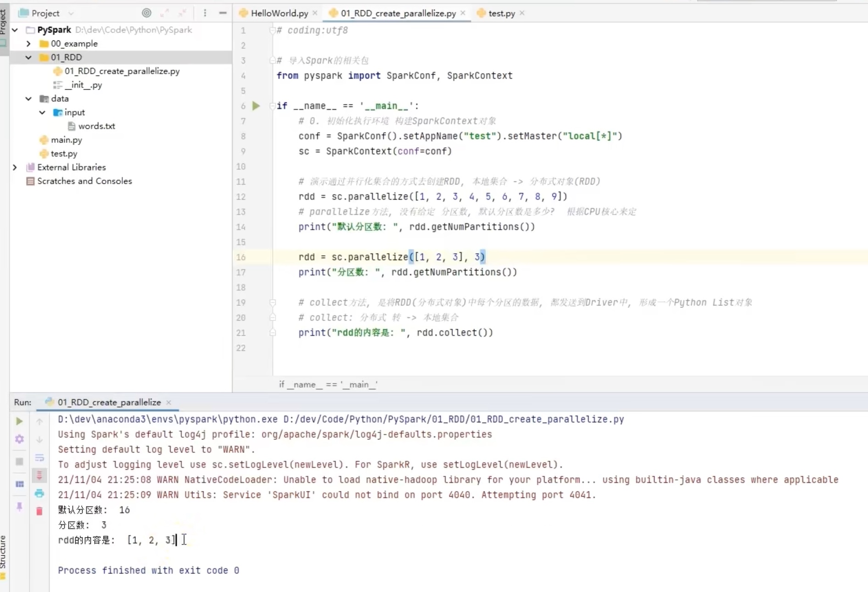Select test.py in the project tree
Viewport: 868px width, 592px height.
(58, 153)
